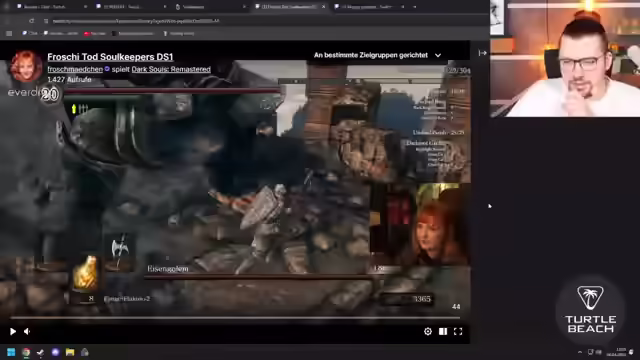Reload the browser page
This screenshot has width=640, height=360.
tap(31, 21)
